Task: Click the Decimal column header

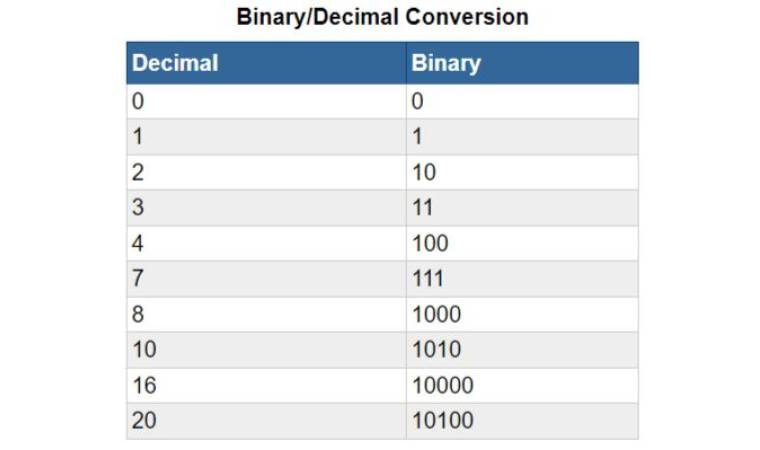Action: click(175, 63)
